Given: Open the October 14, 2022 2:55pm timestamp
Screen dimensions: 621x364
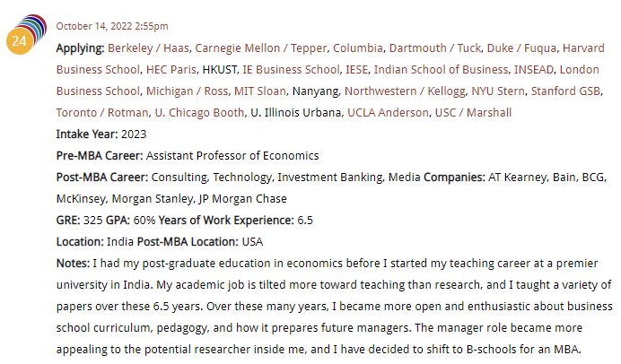Looking at the screenshot, I should click(112, 26).
